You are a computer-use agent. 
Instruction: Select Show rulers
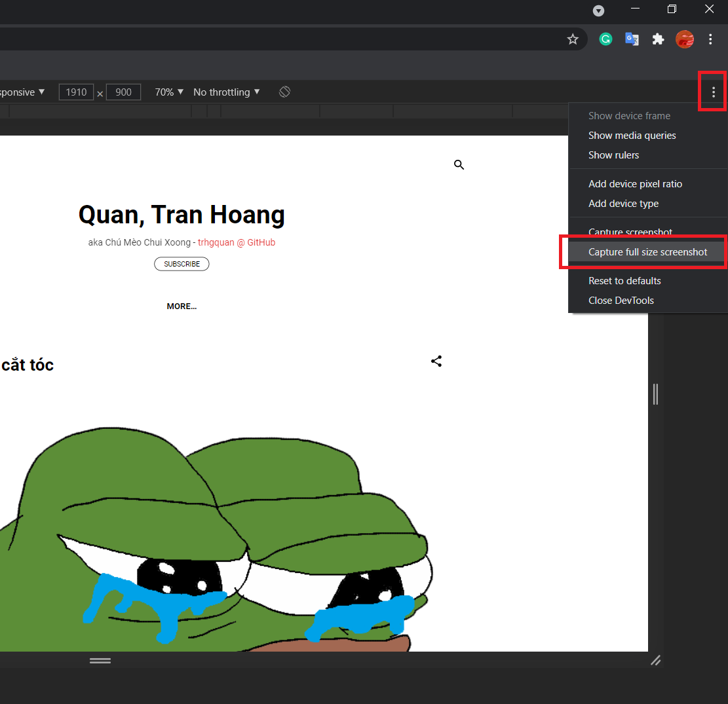click(647, 155)
